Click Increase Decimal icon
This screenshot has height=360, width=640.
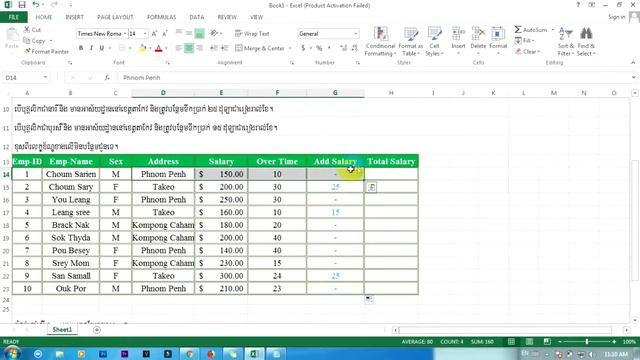pos(344,48)
